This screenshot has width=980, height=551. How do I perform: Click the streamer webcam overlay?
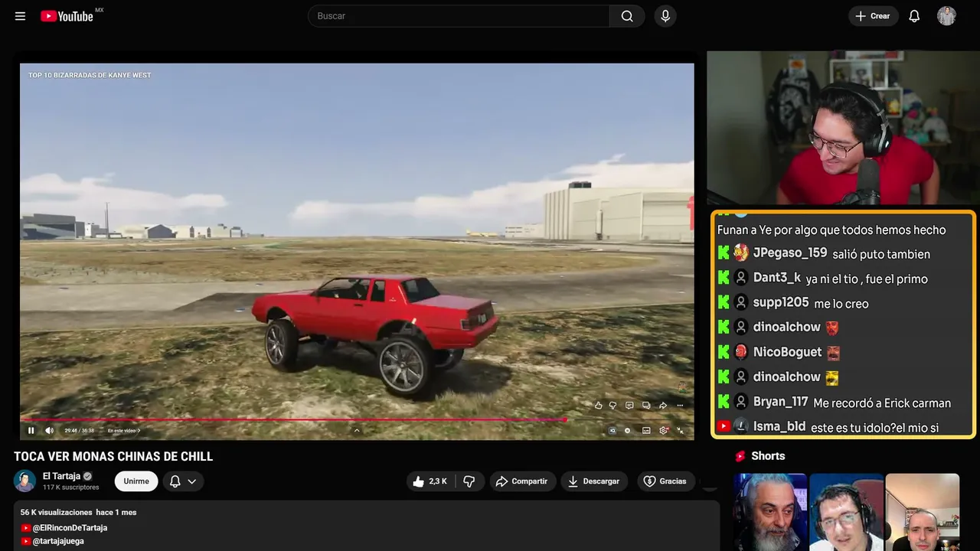tap(842, 128)
